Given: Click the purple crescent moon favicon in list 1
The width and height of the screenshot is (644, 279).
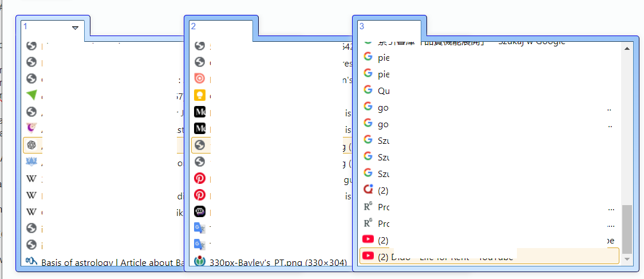Looking at the screenshot, I should (x=31, y=128).
